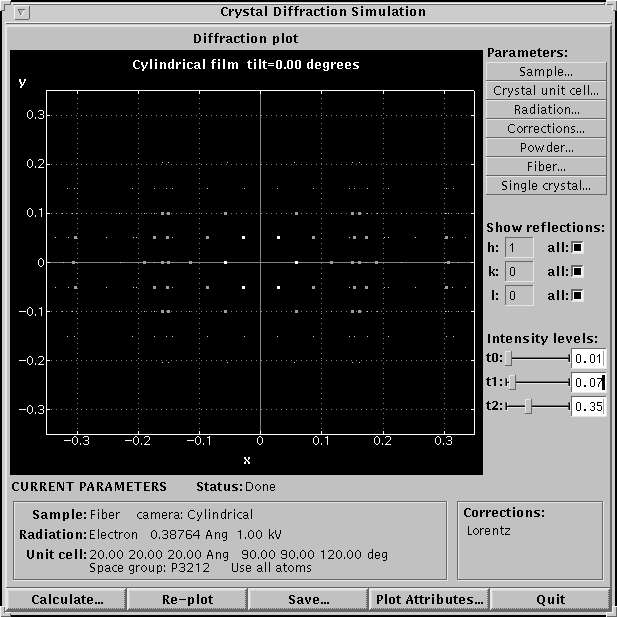Screen dimensions: 617x617
Task: Click the Save... button
Action: (308, 599)
